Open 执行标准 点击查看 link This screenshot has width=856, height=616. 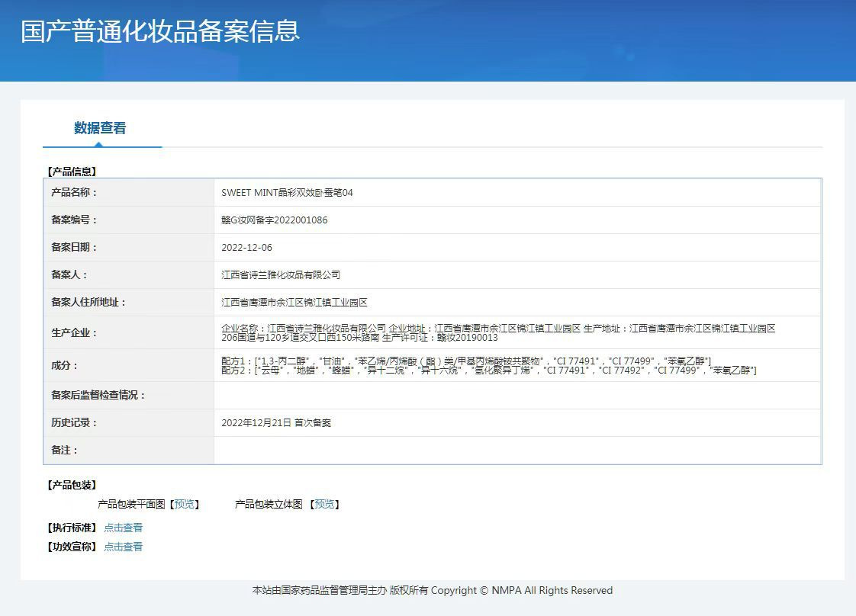[x=124, y=528]
